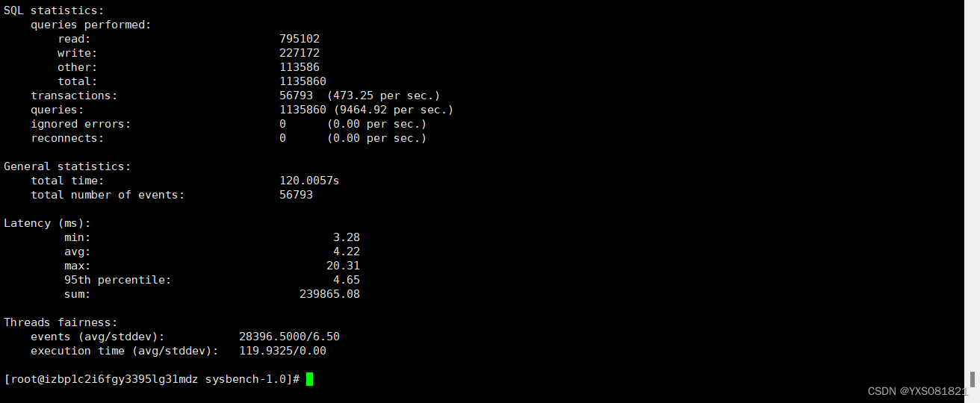
Task: Click the events value 28396.5000/6.50
Action: [290, 337]
